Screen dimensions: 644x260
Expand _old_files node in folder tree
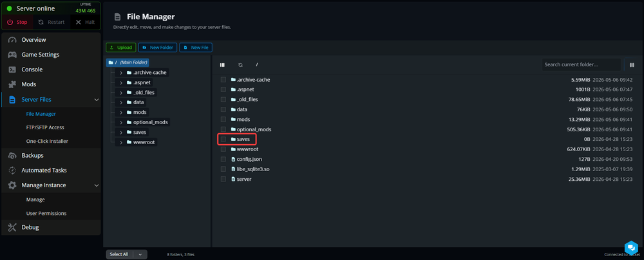point(121,93)
